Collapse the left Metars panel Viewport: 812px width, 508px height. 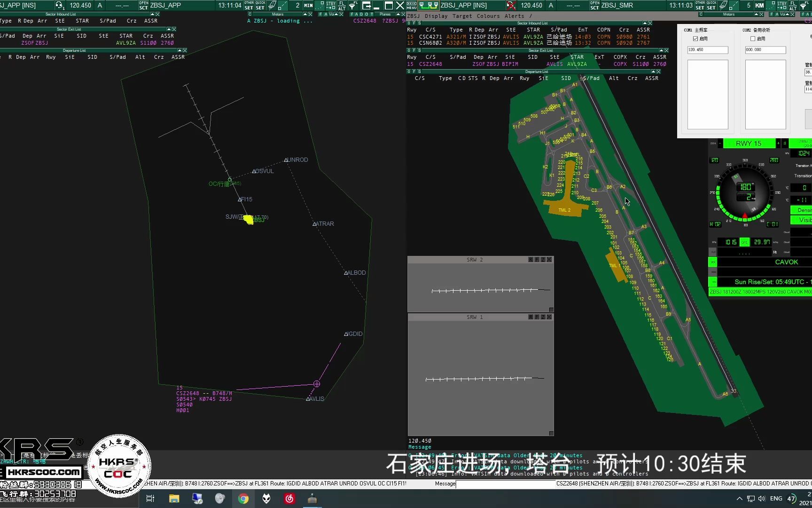coord(304,14)
